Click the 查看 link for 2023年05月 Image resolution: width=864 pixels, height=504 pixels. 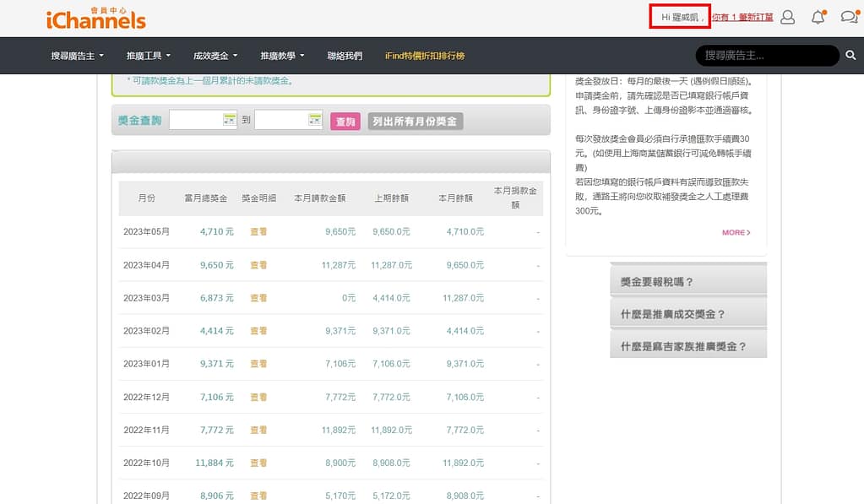coord(258,231)
